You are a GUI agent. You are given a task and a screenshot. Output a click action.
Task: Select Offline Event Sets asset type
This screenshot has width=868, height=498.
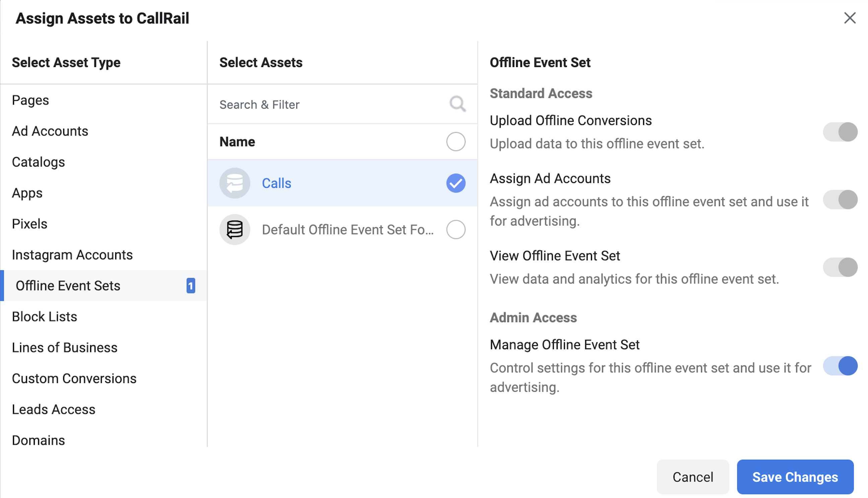(x=103, y=286)
